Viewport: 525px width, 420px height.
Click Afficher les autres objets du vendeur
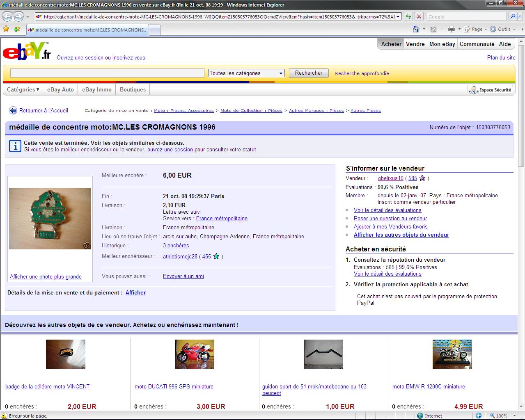point(401,235)
